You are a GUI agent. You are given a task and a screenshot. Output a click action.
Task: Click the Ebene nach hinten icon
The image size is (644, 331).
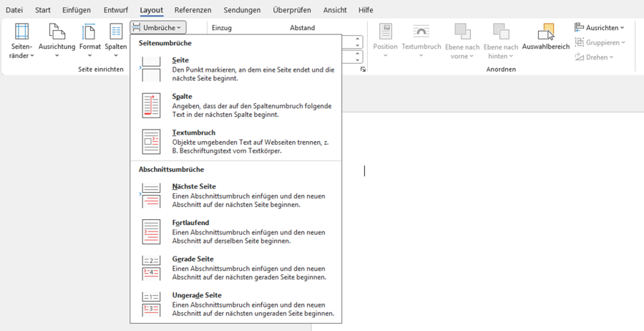[x=501, y=32]
